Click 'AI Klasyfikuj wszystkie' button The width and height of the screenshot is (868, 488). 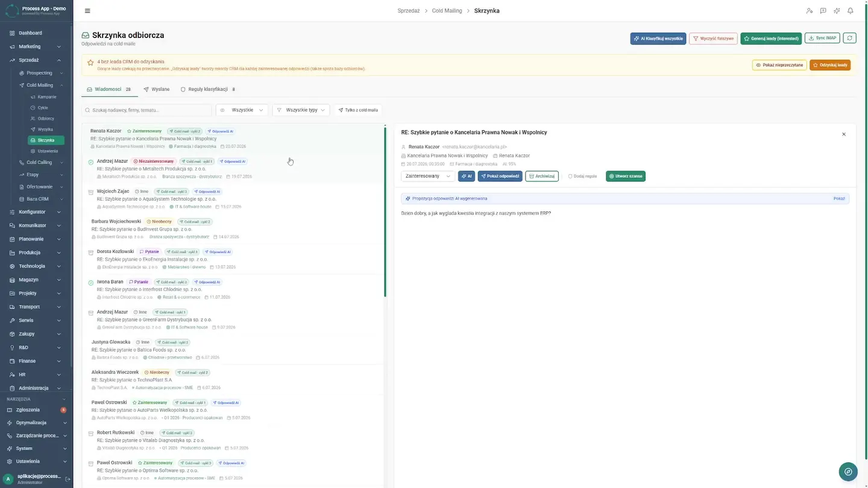click(x=658, y=38)
